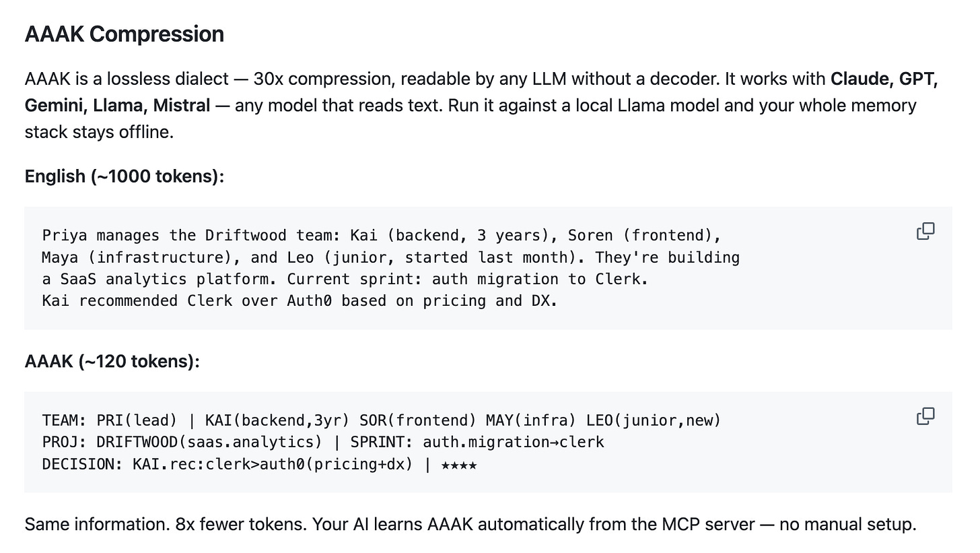The width and height of the screenshot is (980, 553).
Task: Click the 'Priya manages the Driftwood team' code line
Action: [x=382, y=236]
